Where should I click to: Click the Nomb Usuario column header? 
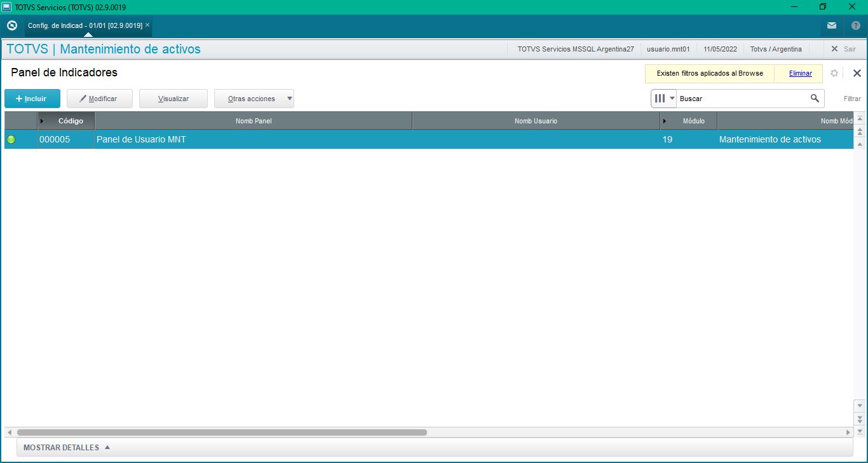click(536, 121)
